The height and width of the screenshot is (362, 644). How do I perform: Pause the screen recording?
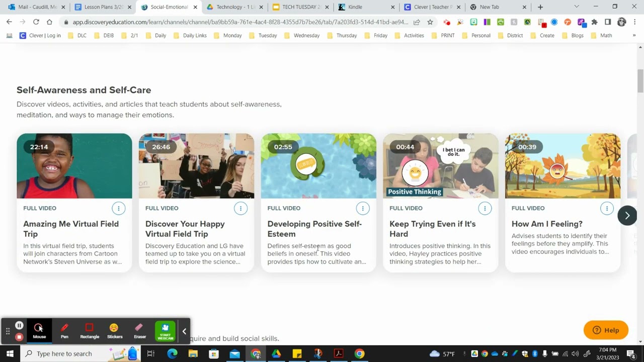pos(19,325)
